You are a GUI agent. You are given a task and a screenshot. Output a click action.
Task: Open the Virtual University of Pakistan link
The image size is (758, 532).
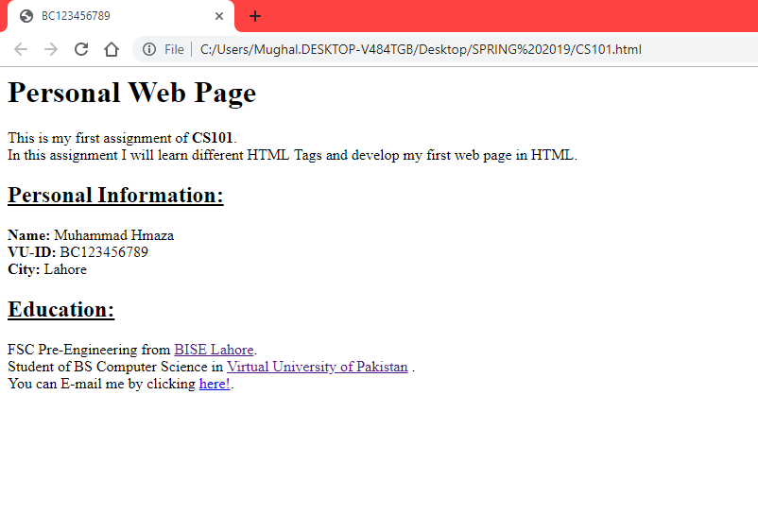[x=318, y=367]
